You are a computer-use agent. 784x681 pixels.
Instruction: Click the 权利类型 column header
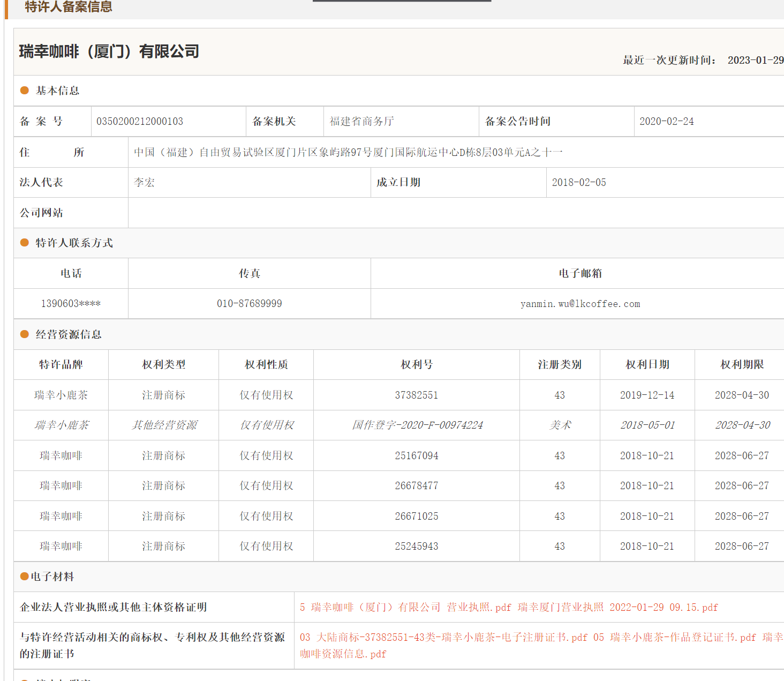click(163, 364)
